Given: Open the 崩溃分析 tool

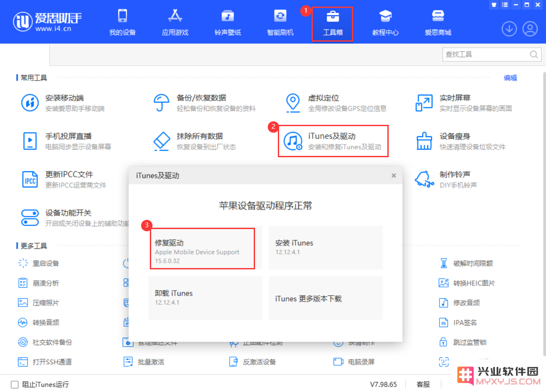Looking at the screenshot, I should tap(38, 283).
